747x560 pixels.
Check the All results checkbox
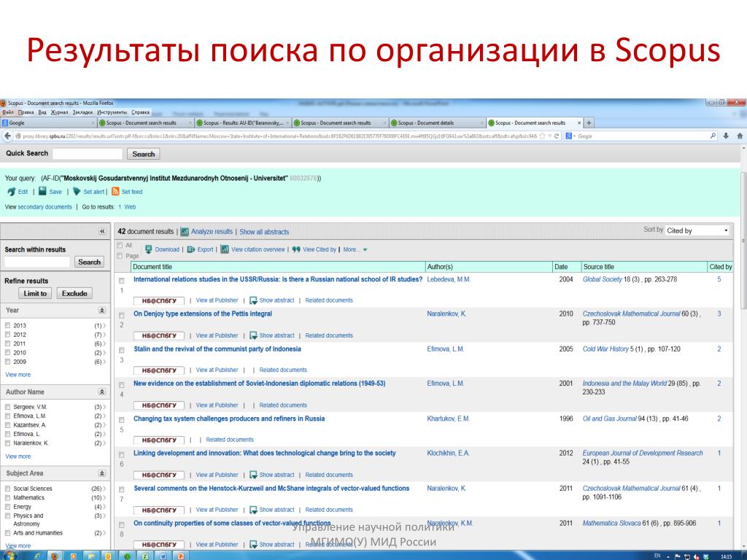tap(120, 245)
